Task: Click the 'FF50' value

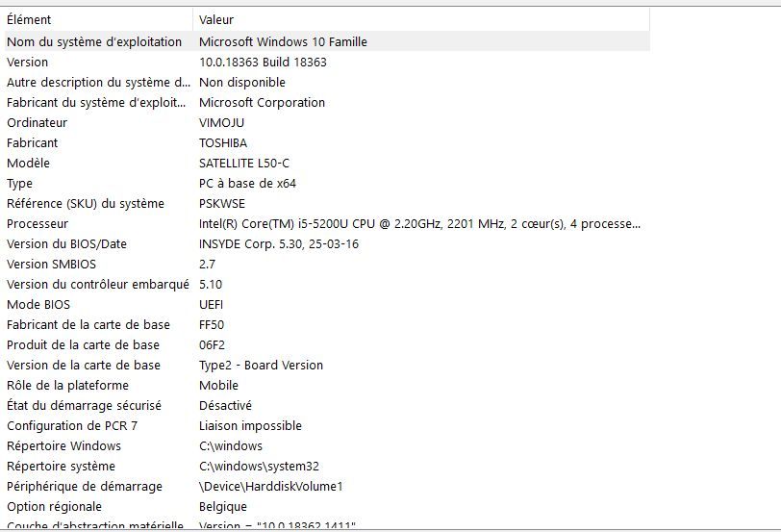Action: click(212, 325)
